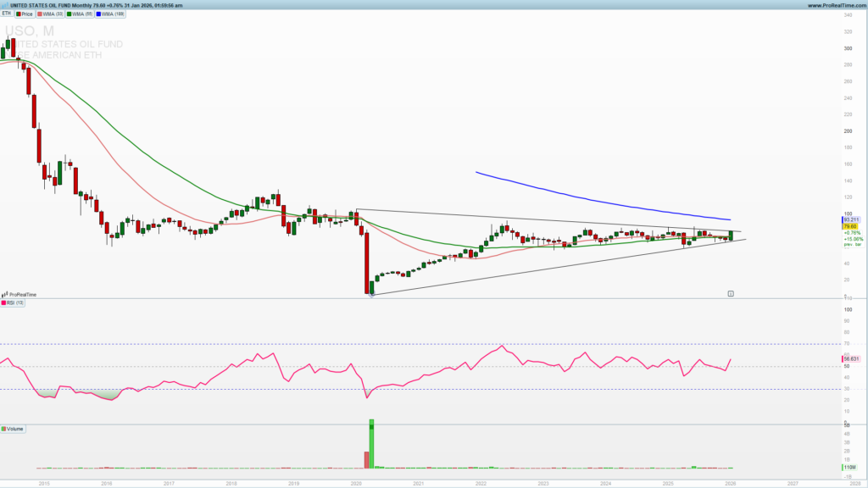
Task: Open the WMA (189) settings dropdown
Action: 110,14
